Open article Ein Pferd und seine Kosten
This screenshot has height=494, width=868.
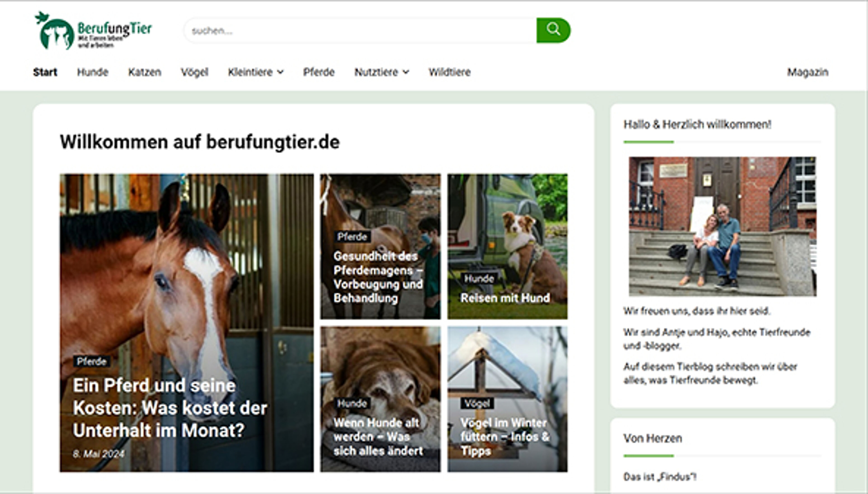click(x=170, y=408)
